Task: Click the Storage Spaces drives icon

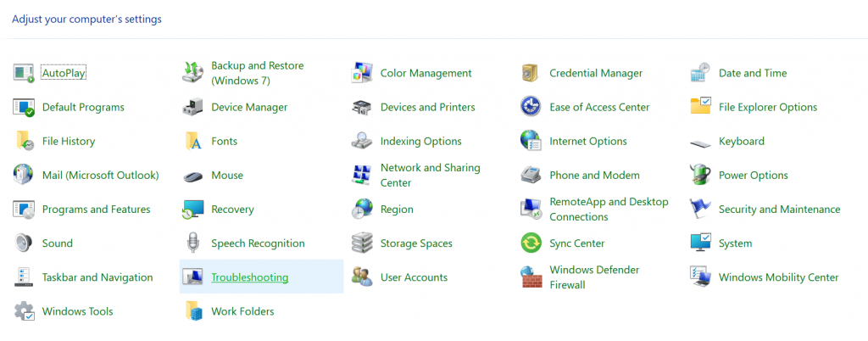Action: (x=362, y=243)
